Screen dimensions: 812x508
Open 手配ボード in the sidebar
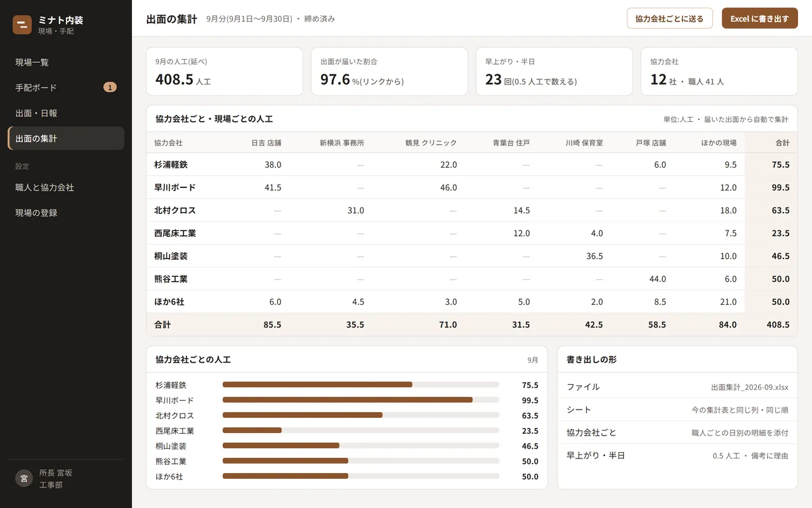(66, 88)
